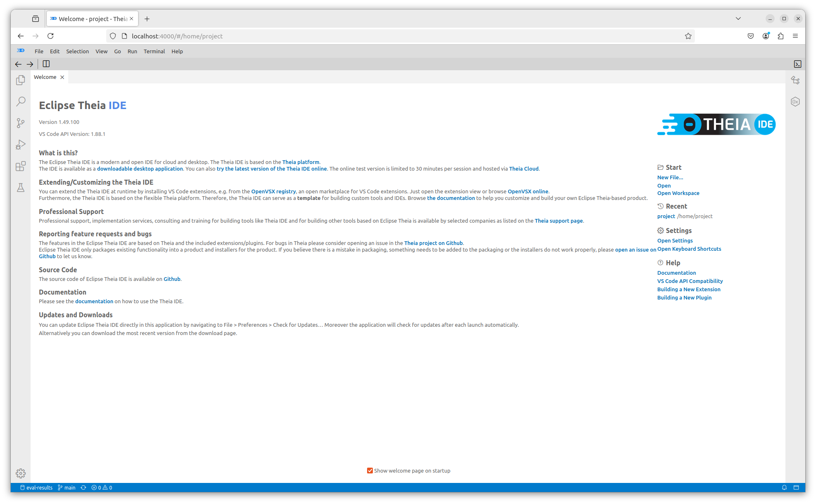Open the list all tabs dropdown arrow
The image size is (816, 504).
(x=738, y=19)
